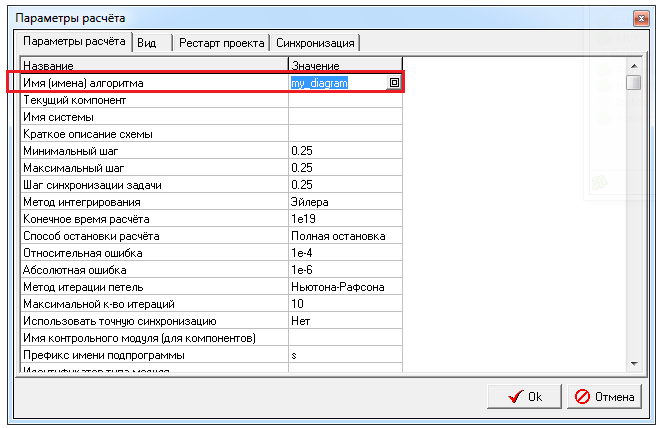Image resolution: width=660 pixels, height=428 pixels.
Task: Select the Метод итерации петель value cell
Action: coord(345,287)
